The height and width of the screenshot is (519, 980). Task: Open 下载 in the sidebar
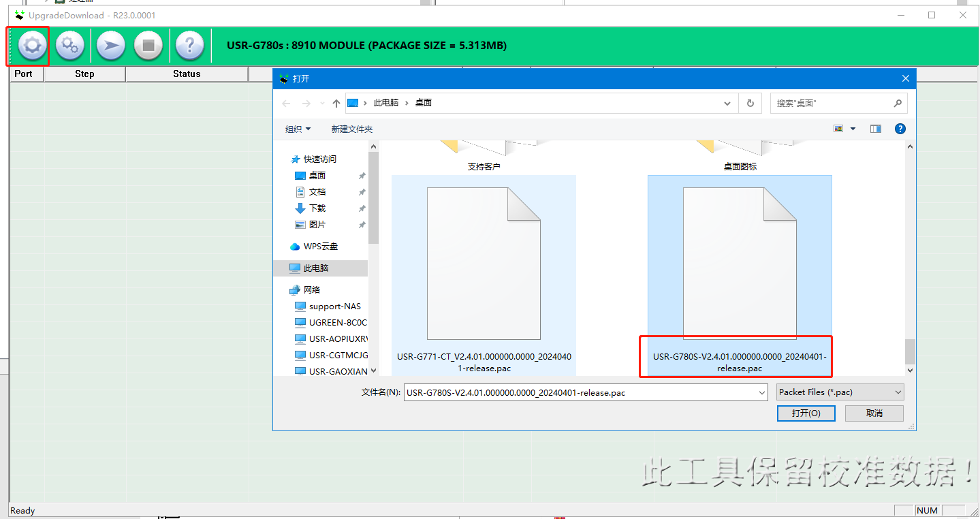click(x=310, y=208)
